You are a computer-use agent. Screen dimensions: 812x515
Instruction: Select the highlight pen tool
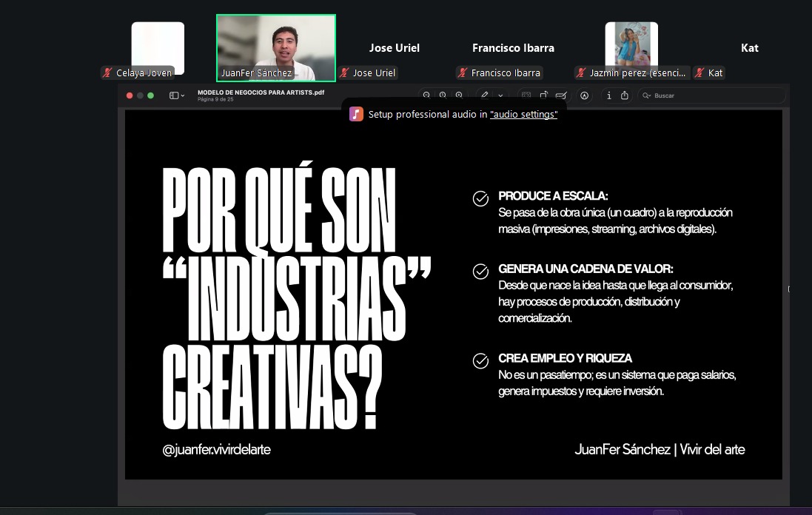click(x=486, y=95)
